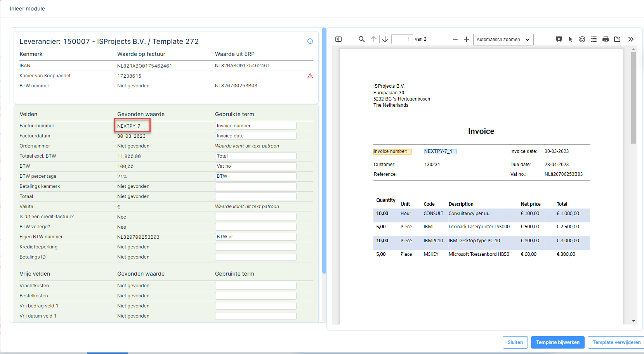Download the PDF with save icon
This screenshot has height=354, width=644.
pyautogui.click(x=617, y=39)
